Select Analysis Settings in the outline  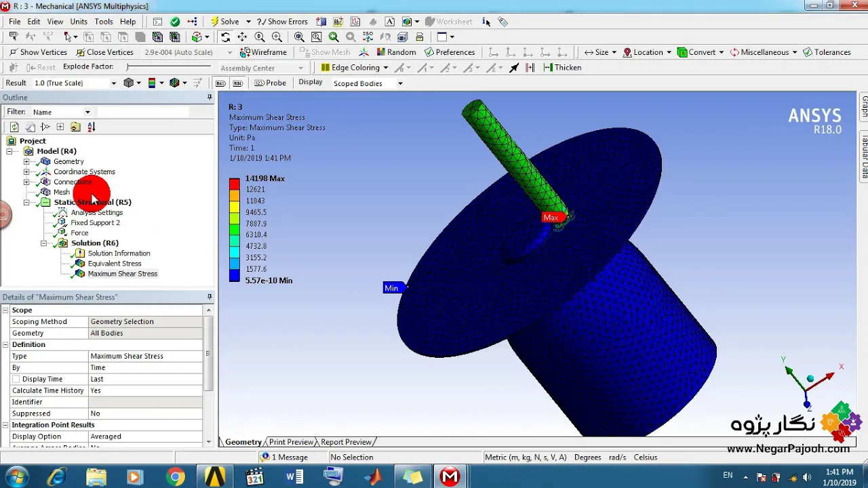[96, 212]
